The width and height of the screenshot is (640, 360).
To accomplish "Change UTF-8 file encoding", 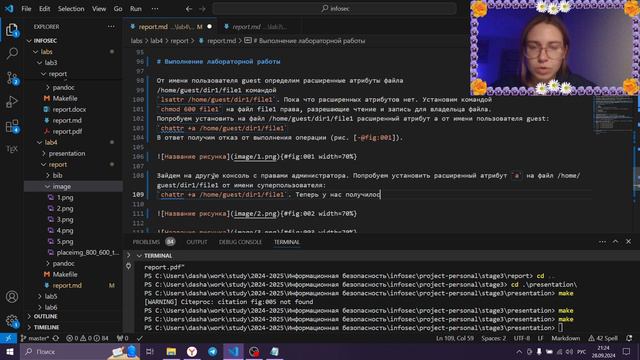I will coord(522,338).
